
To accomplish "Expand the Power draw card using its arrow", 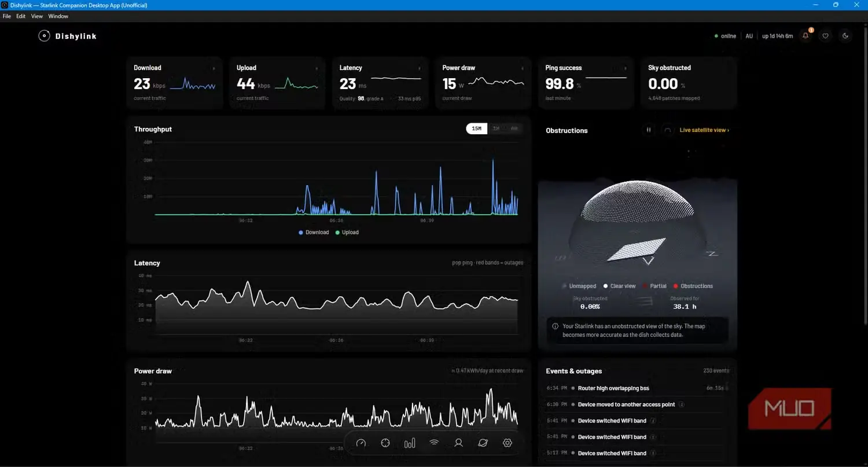I will [x=523, y=68].
